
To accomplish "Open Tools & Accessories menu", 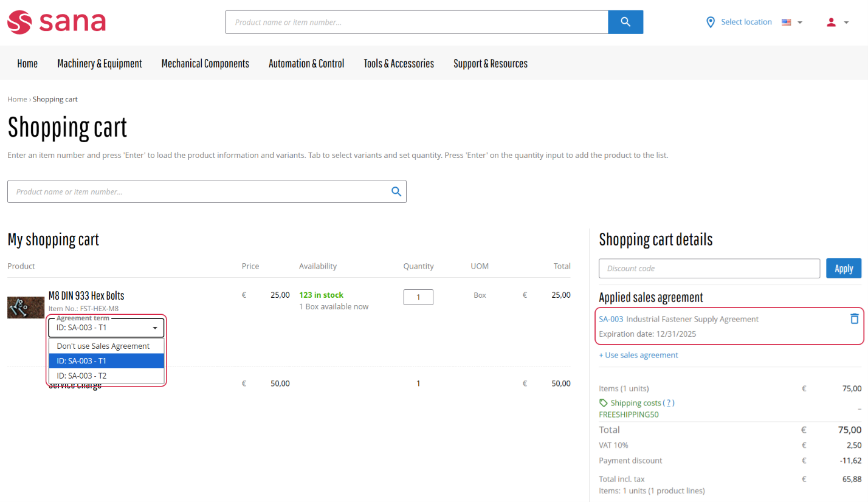I will [399, 63].
